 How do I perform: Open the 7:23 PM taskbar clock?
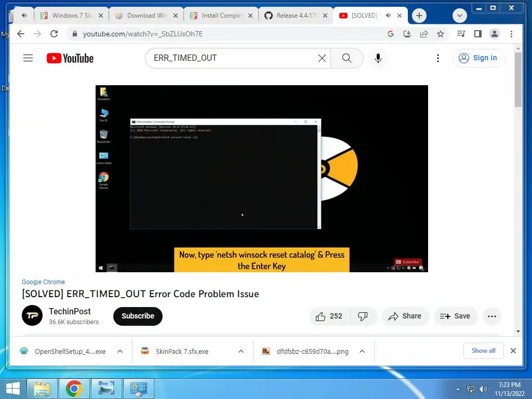[x=509, y=389]
